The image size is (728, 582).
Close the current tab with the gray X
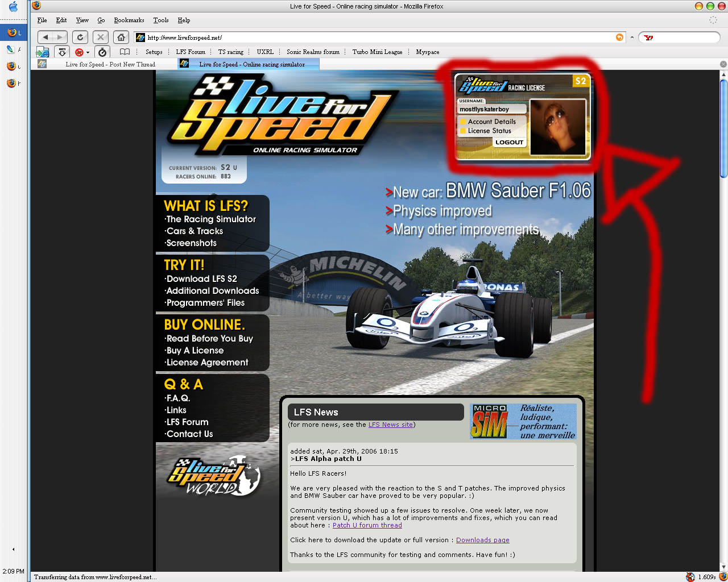[x=723, y=64]
